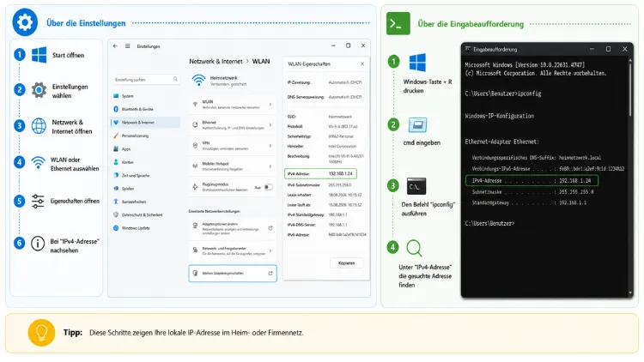The height and width of the screenshot is (362, 644).
Task: Click the green terminal icon in the "Über die Eingabeaufforderung" header
Action: point(398,23)
